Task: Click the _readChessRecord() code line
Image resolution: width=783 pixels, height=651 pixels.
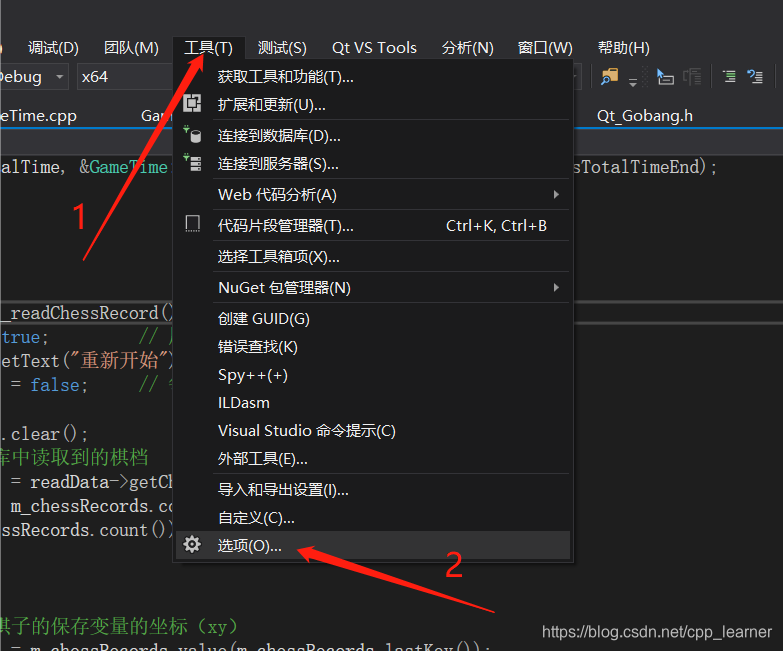Action: tap(87, 313)
